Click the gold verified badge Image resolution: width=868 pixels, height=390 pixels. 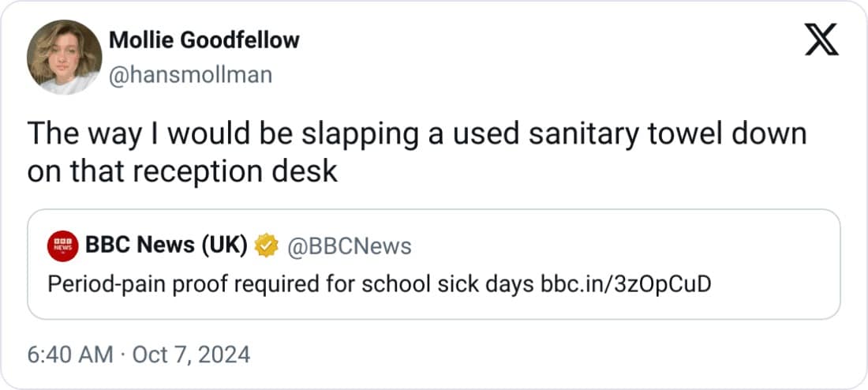[x=268, y=246]
